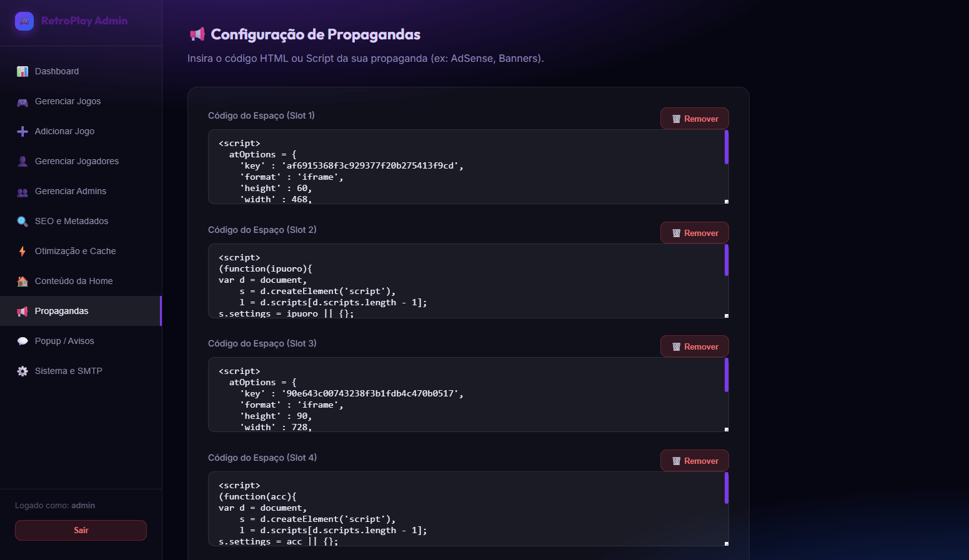Click the Sair logout button

[x=81, y=530]
